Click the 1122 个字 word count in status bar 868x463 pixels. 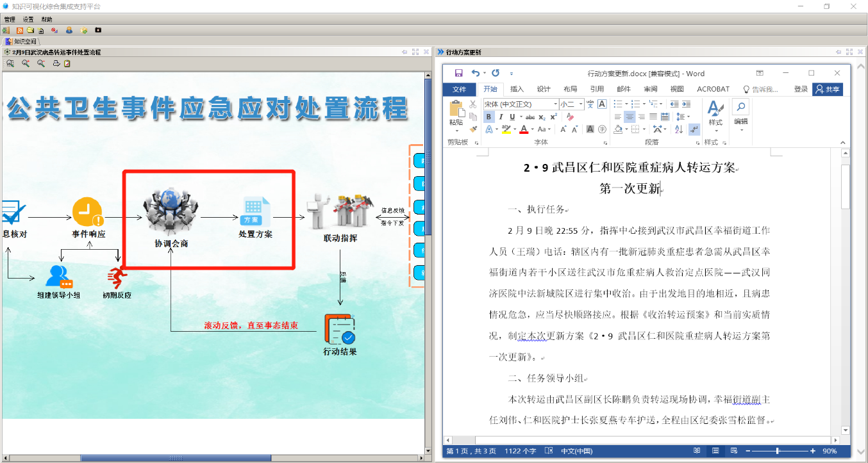click(521, 451)
